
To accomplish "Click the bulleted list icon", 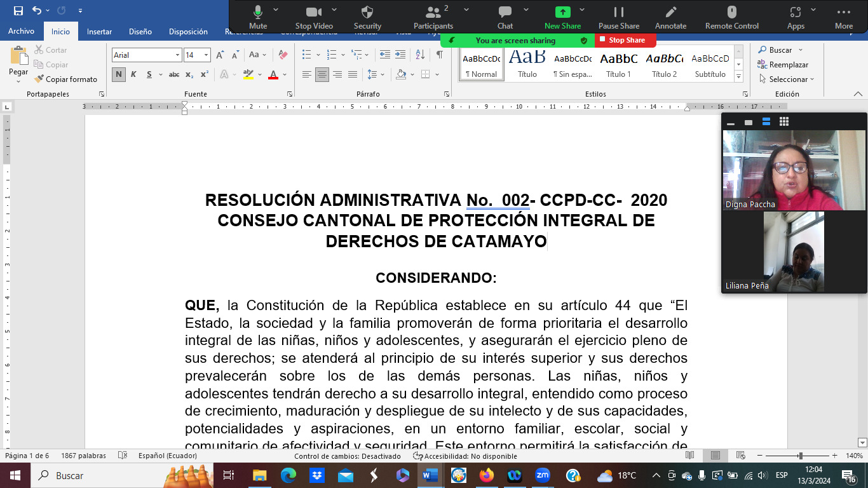I will click(x=307, y=55).
